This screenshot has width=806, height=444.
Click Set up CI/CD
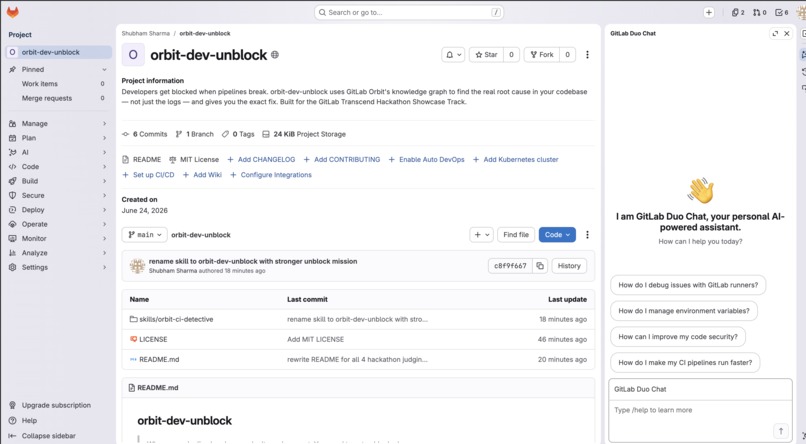pyautogui.click(x=149, y=175)
